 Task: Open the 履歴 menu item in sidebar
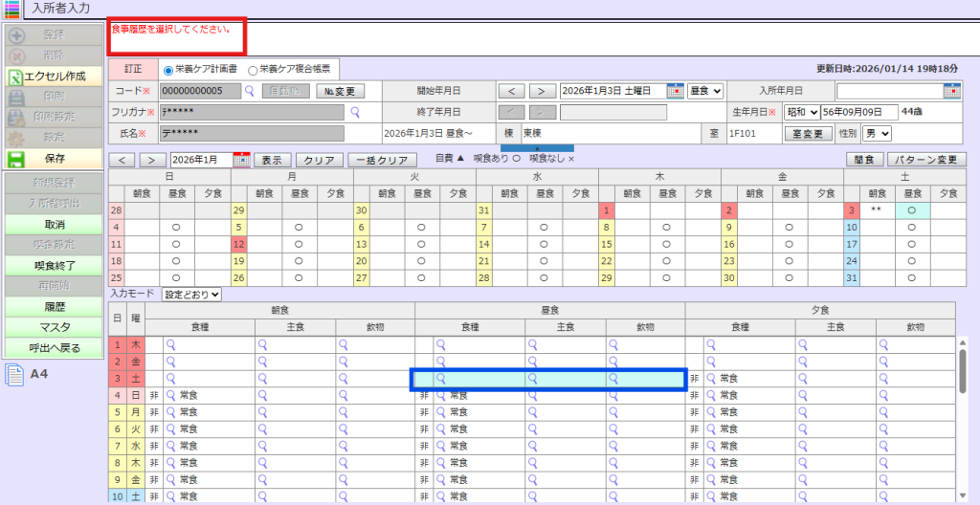(x=55, y=307)
